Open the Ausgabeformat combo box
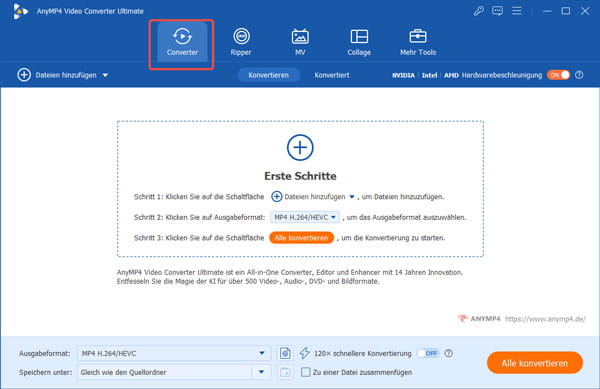The height and width of the screenshot is (389, 600). (174, 353)
